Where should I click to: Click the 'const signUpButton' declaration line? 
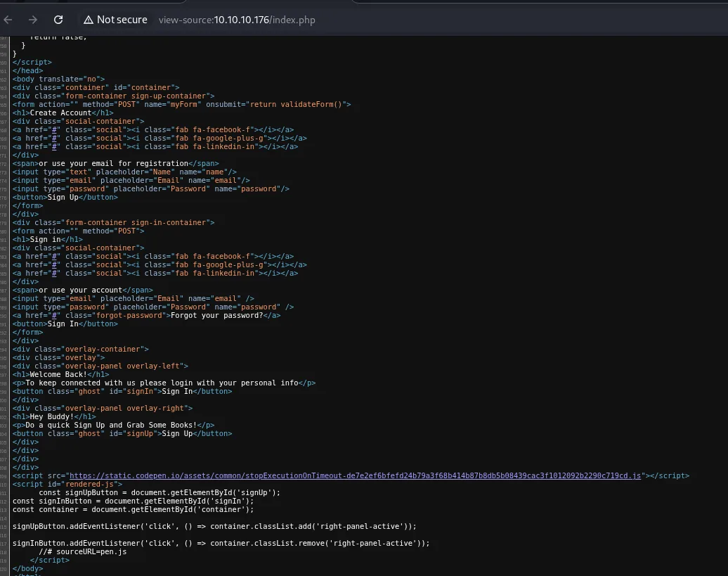(x=160, y=492)
